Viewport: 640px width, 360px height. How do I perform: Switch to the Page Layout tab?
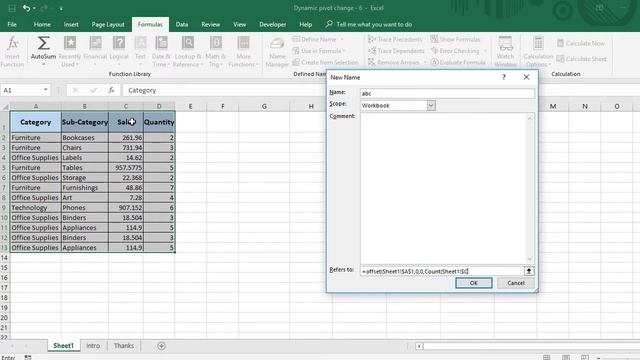[108, 24]
